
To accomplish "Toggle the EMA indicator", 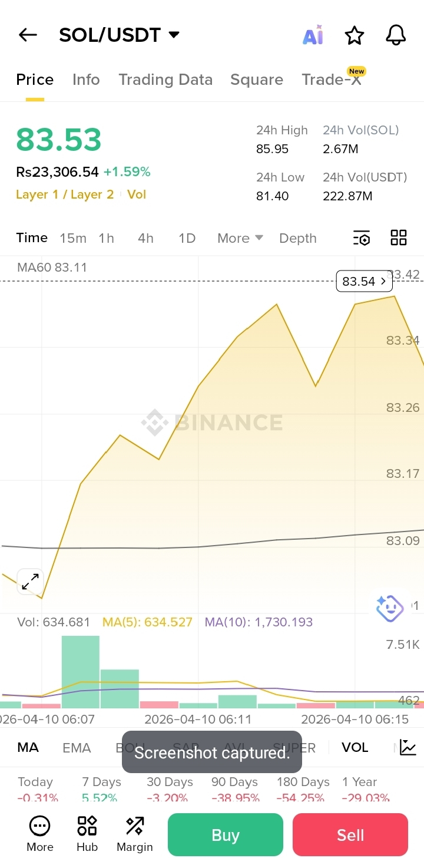I will coord(77,748).
